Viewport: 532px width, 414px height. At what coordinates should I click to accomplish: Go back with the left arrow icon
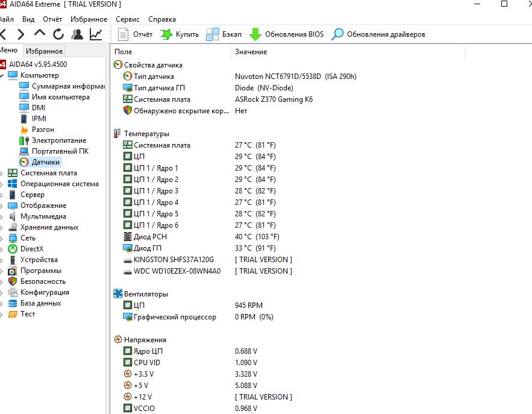coord(4,34)
